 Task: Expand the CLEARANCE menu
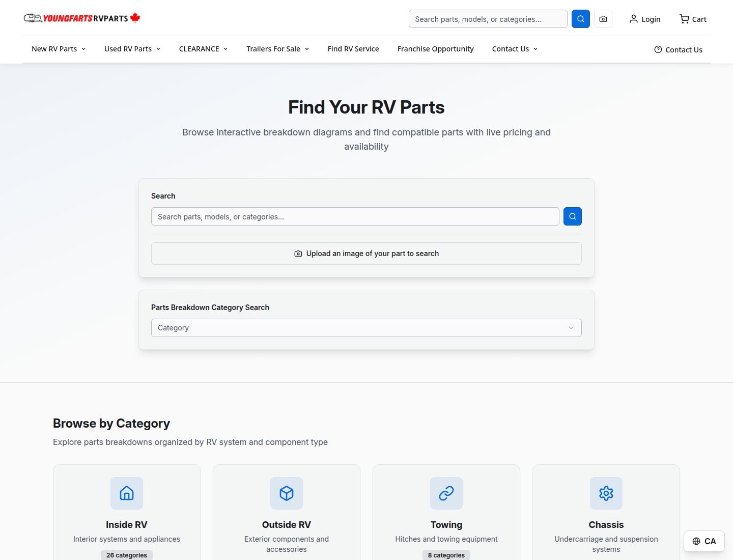[x=203, y=49]
